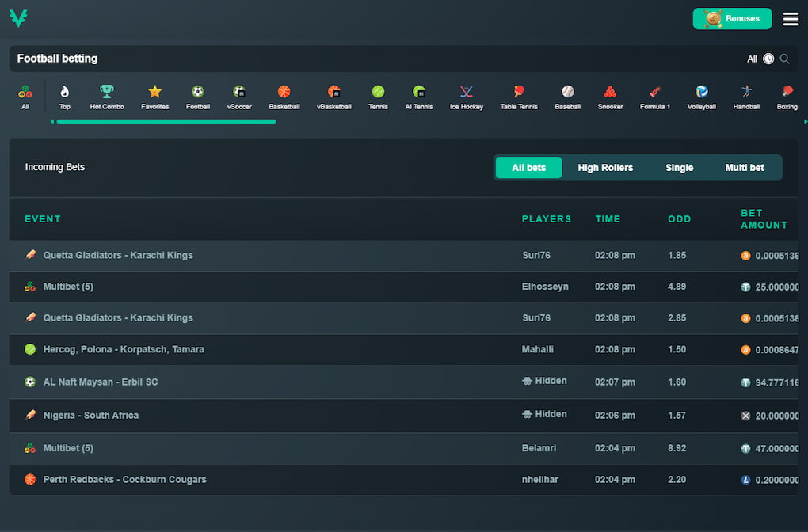Open the Favorites star category
808x532 pixels.
[x=154, y=97]
